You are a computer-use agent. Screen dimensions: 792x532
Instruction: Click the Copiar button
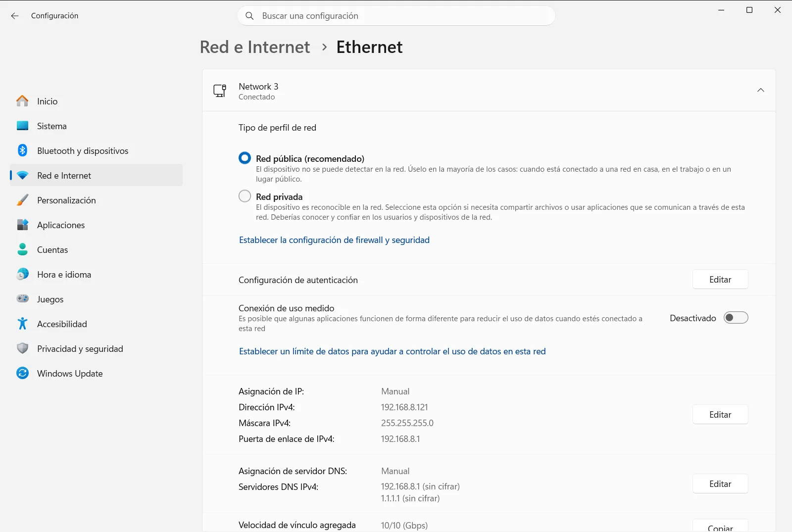coord(720,526)
